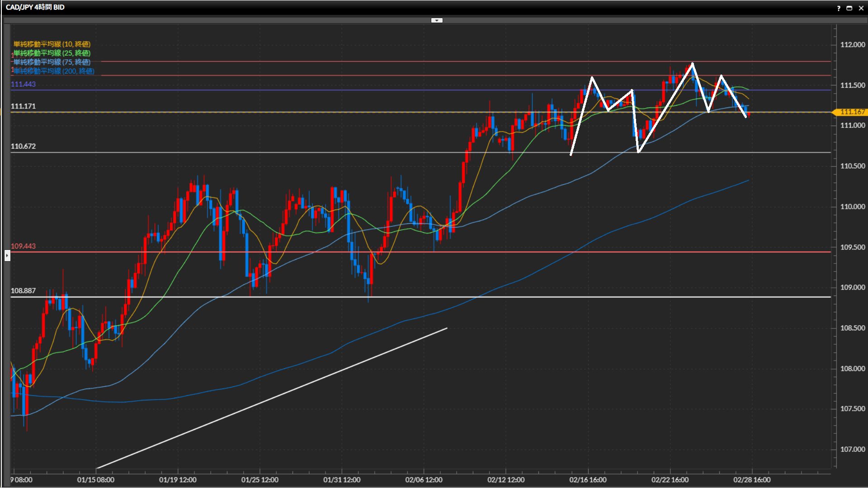Image resolution: width=868 pixels, height=488 pixels.
Task: Select the purple 111.443 horizontal line
Action: click(x=316, y=90)
